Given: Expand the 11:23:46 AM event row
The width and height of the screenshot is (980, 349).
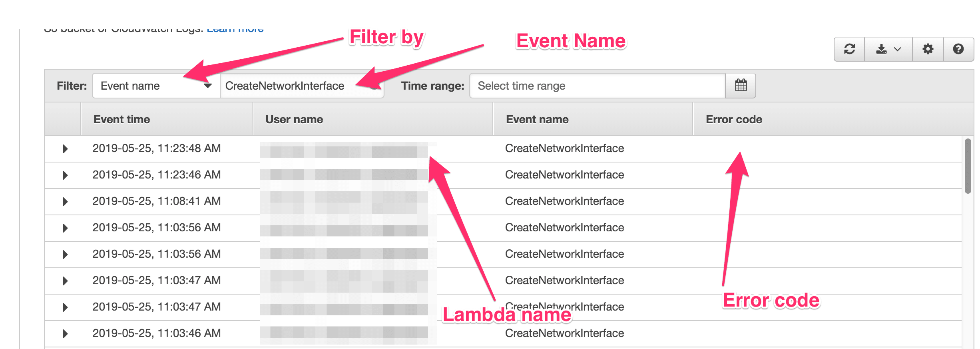Looking at the screenshot, I should [x=65, y=175].
